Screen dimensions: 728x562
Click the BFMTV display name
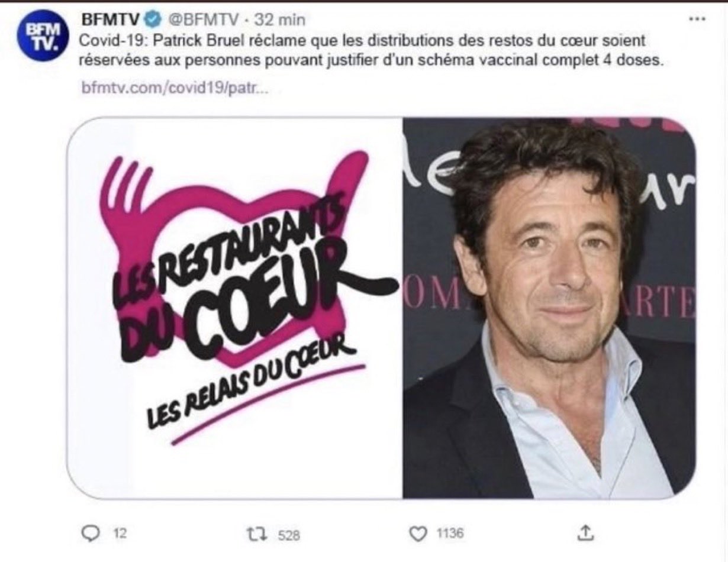(x=111, y=20)
